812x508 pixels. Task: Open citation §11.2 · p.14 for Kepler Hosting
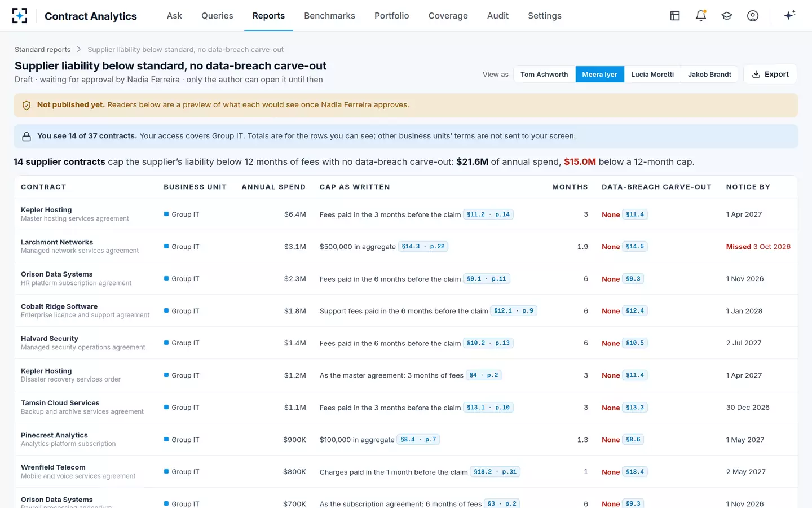click(x=488, y=214)
